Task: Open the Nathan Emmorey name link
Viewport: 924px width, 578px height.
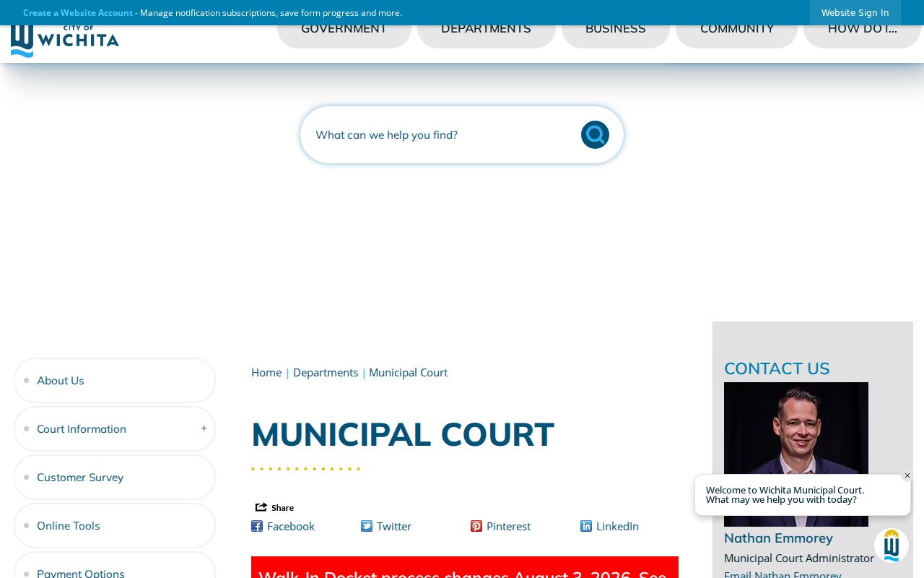Action: tap(778, 538)
